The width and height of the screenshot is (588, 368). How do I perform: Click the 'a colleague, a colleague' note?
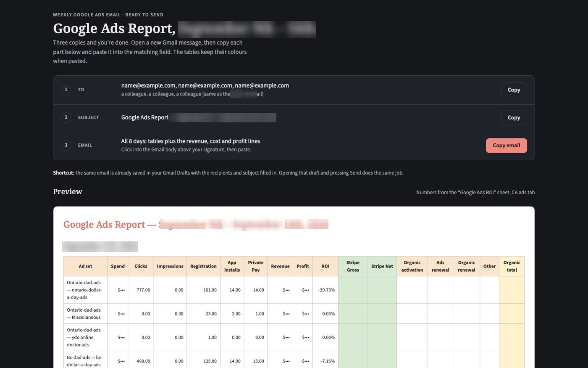point(192,94)
